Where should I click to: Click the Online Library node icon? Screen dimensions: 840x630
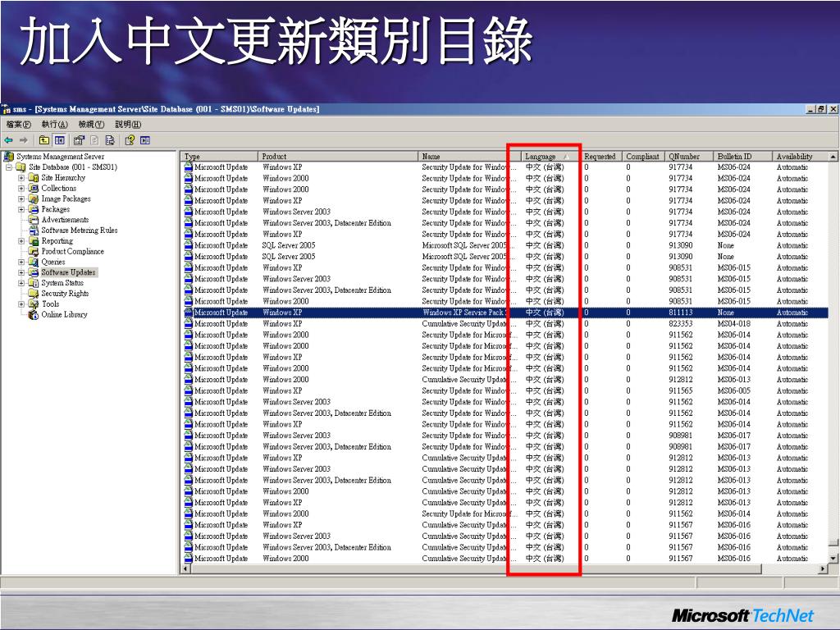[33, 314]
